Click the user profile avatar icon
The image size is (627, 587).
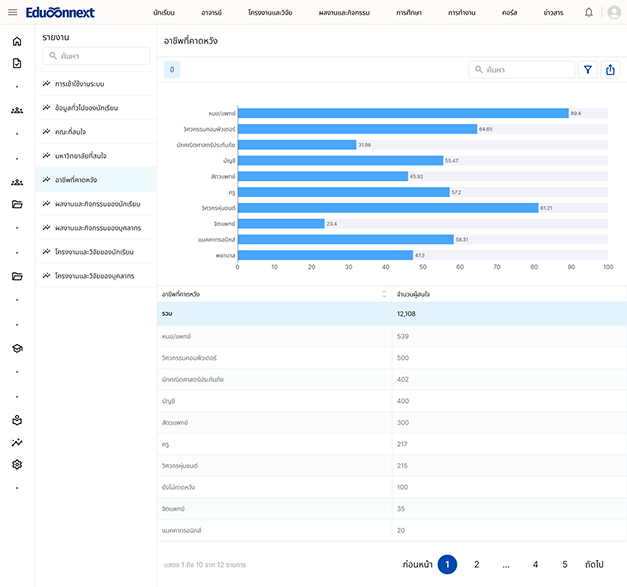pyautogui.click(x=613, y=12)
